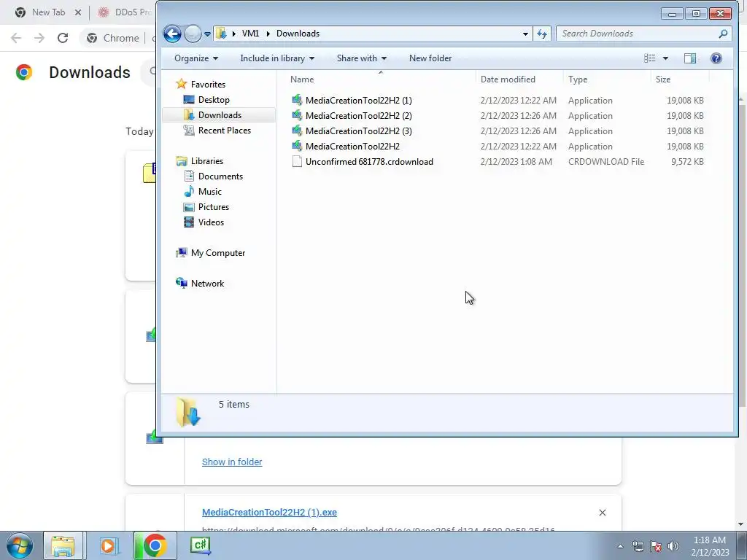Open the Music library

[x=209, y=192]
